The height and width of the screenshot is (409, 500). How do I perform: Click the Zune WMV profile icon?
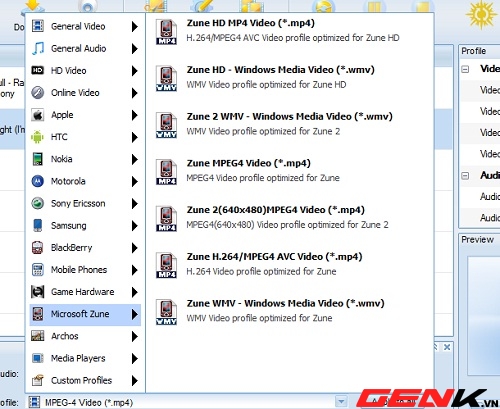[166, 312]
